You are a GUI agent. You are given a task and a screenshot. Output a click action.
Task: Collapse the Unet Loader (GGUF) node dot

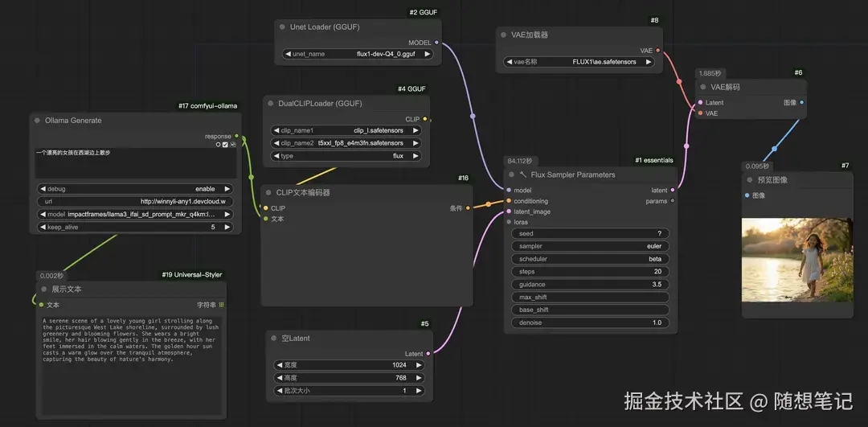coord(282,27)
